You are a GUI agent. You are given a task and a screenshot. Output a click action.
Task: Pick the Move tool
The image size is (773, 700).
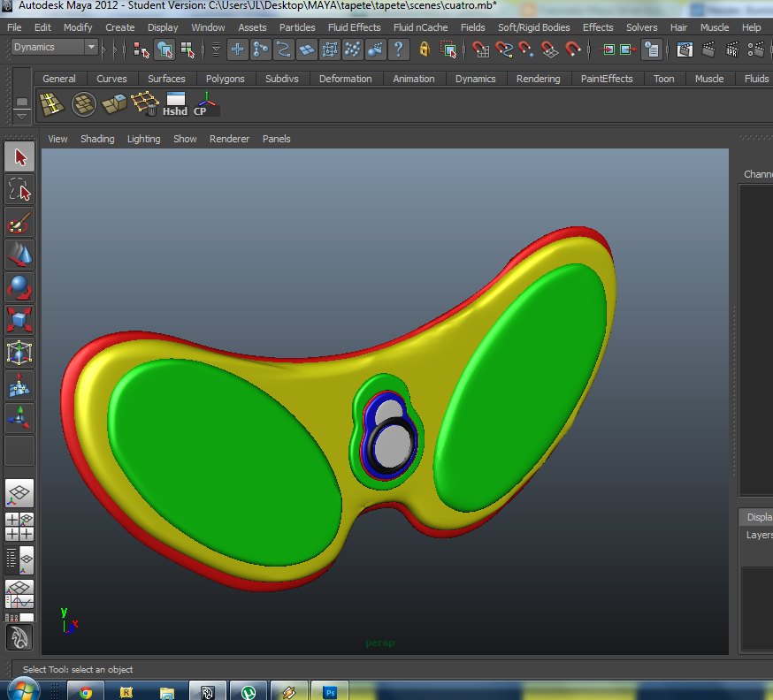click(x=19, y=255)
